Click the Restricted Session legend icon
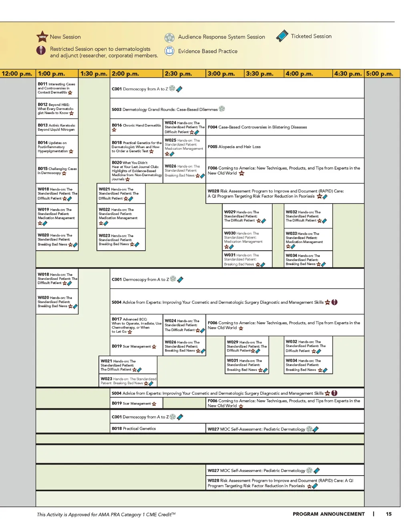410x532 pixels. (41, 50)
